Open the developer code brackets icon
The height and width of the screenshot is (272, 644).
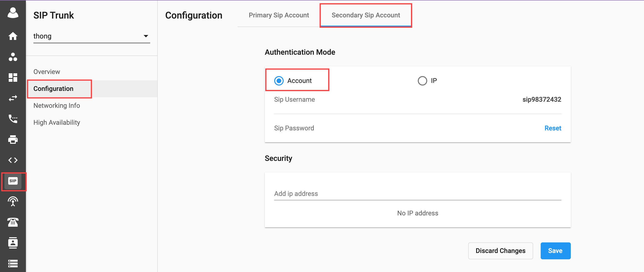pyautogui.click(x=13, y=160)
